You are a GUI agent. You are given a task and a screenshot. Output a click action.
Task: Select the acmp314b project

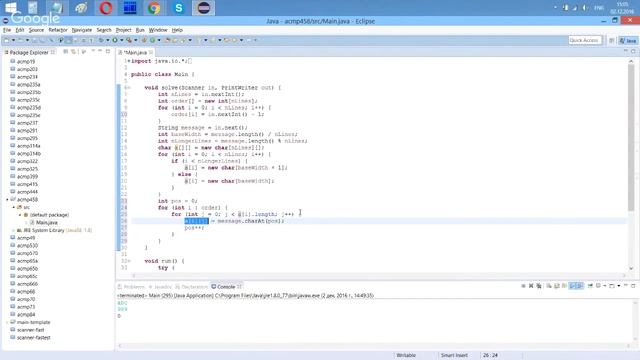29,153
